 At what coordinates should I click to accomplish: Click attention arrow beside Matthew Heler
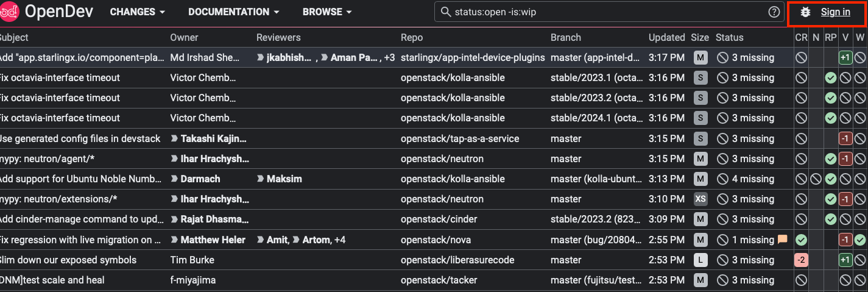coord(174,240)
